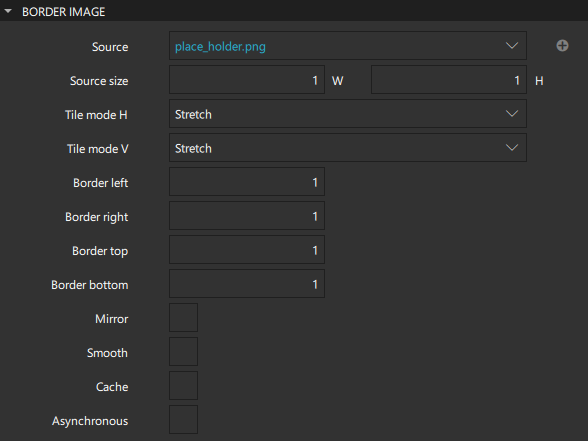Click the Stretch value for Tile mode H
Viewport: 588px width, 441px height.
(193, 114)
